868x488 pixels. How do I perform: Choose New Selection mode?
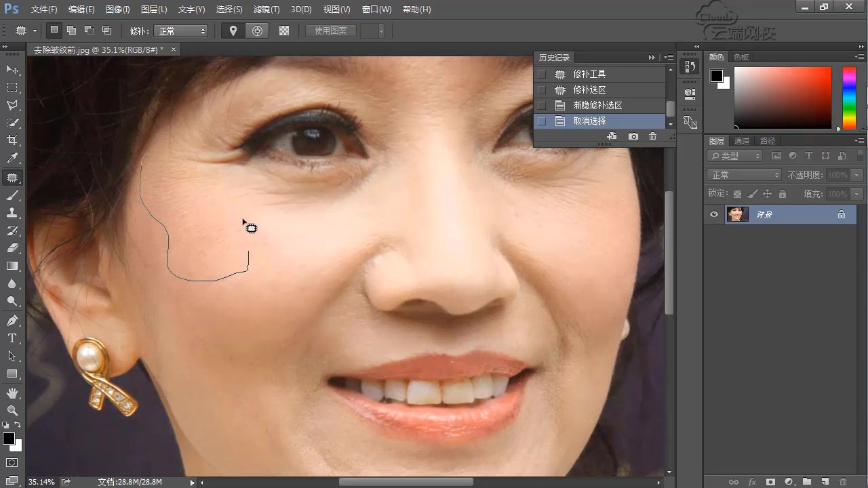(54, 30)
